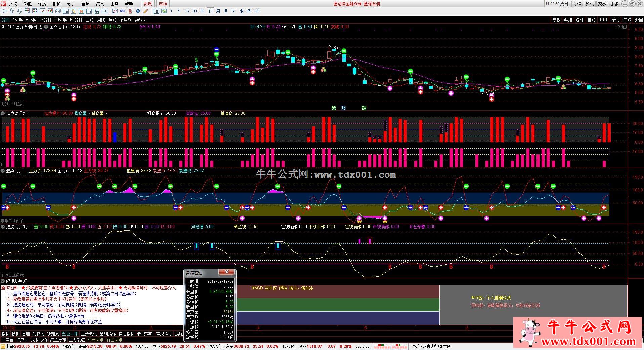Collapse the 仓位助手 panel expander
The width and height of the screenshot is (644, 350).
3,113
